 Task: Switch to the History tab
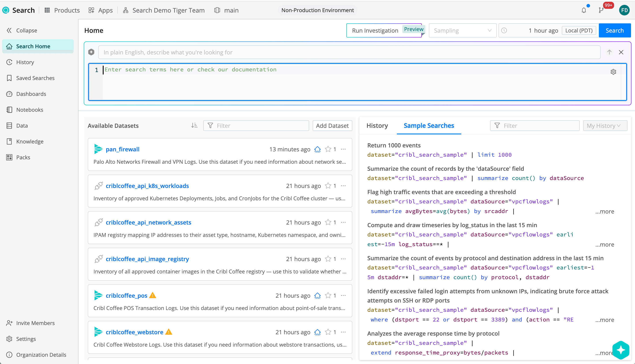point(377,126)
